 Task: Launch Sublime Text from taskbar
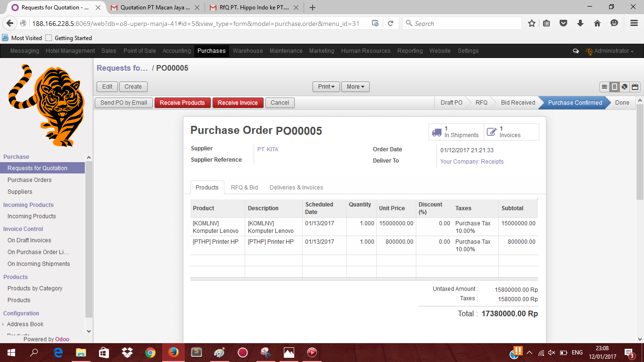coord(197,352)
